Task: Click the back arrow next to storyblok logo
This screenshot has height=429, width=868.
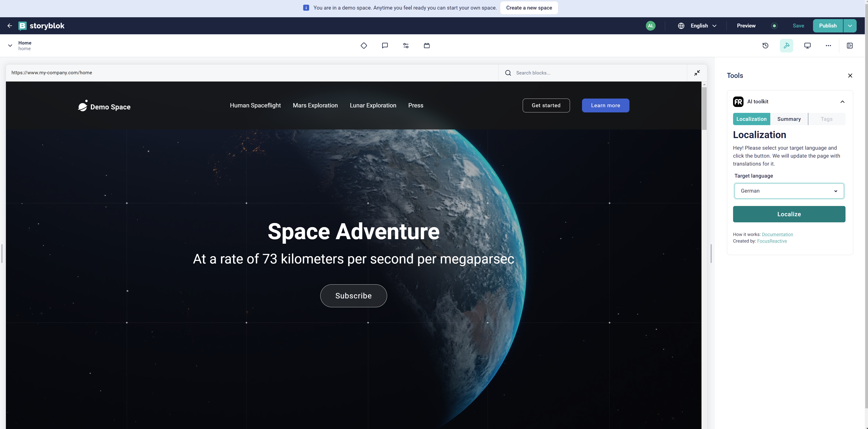Action: [x=10, y=26]
